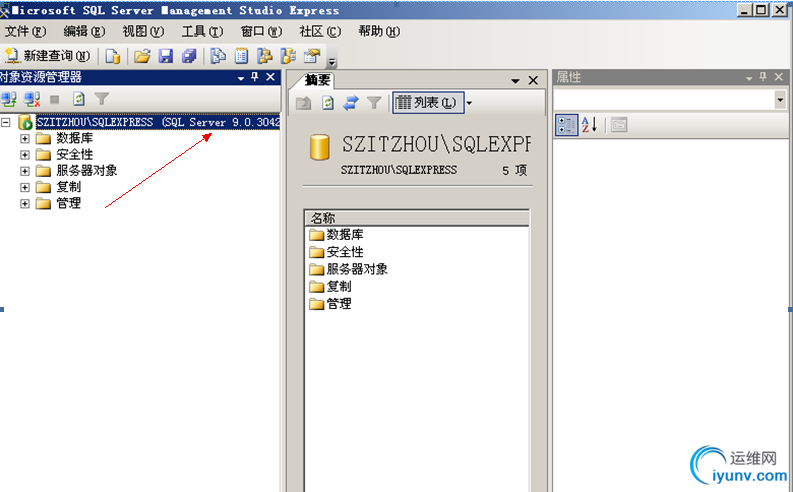Click the New Query (新建查询) button
Image resolution: width=793 pixels, height=492 pixels.
(47, 56)
